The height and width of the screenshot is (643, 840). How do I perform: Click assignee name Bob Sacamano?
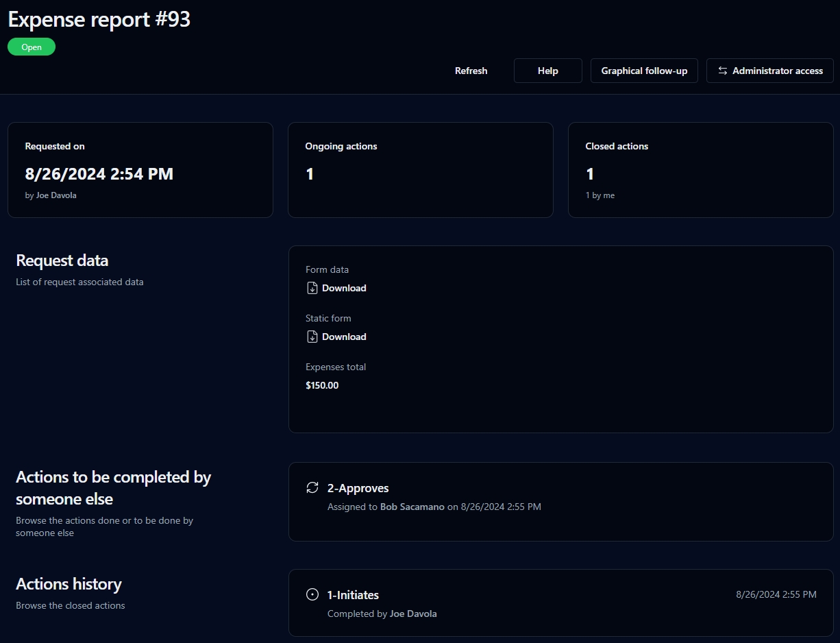point(412,507)
